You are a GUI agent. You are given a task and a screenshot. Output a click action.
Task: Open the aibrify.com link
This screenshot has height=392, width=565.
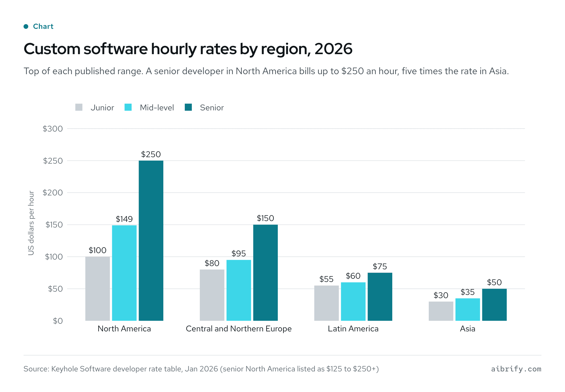(516, 369)
